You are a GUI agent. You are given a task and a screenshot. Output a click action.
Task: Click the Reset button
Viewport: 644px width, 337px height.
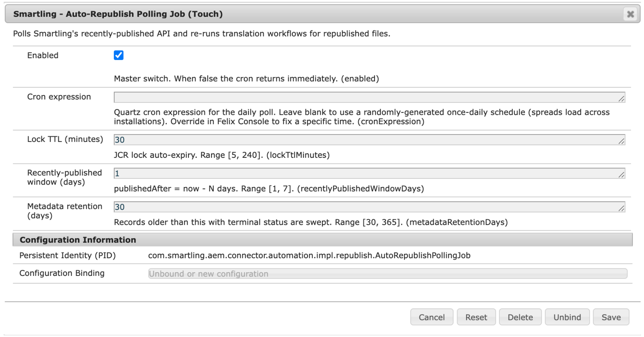[476, 317]
